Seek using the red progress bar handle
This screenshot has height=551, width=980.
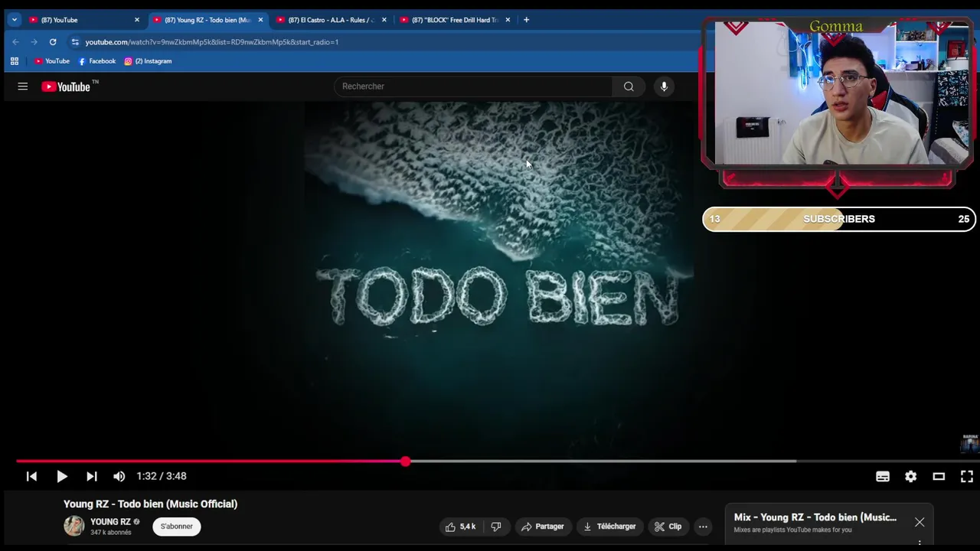405,461
